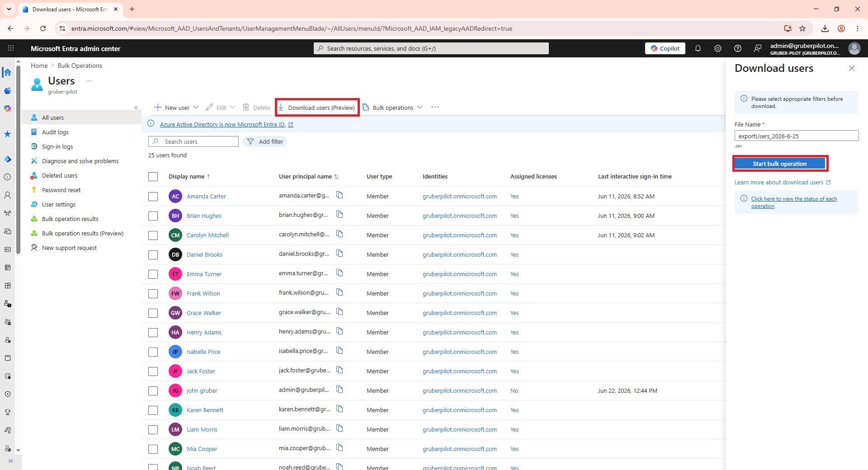The image size is (868, 470).
Task: Go to Deleted users menu item
Action: (x=59, y=175)
